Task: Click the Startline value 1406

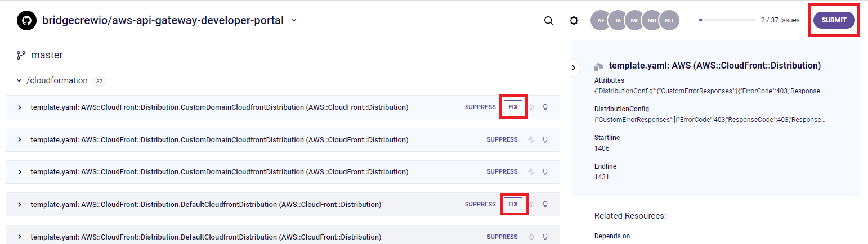Action: [x=602, y=148]
